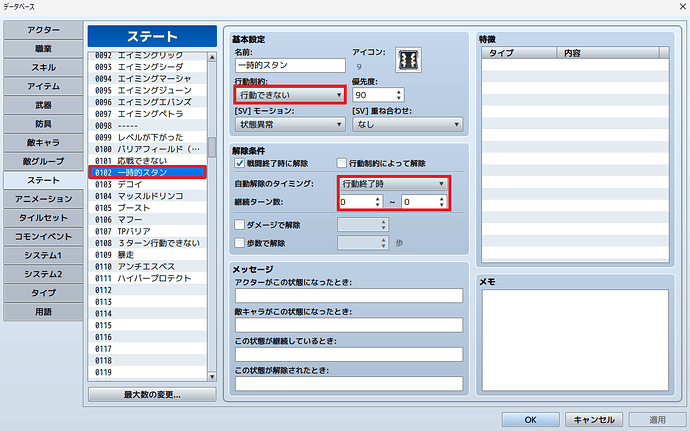Switch to アニメーション tab

coord(43,199)
